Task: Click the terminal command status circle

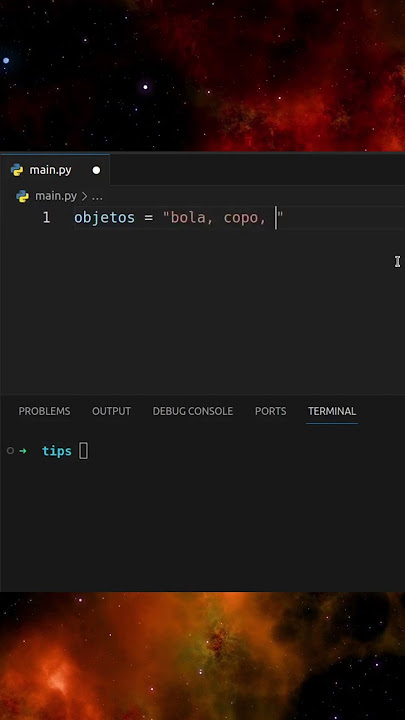Action: 10,451
